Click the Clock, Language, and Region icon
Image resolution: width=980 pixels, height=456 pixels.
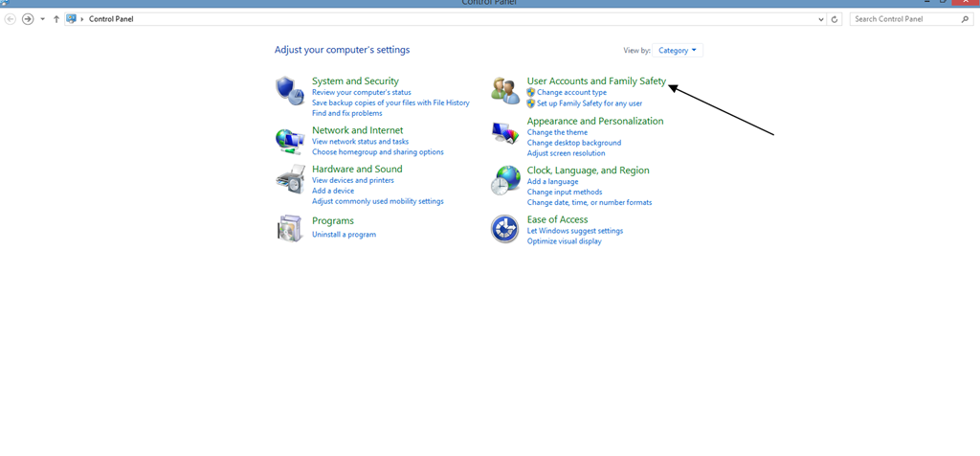tap(505, 181)
